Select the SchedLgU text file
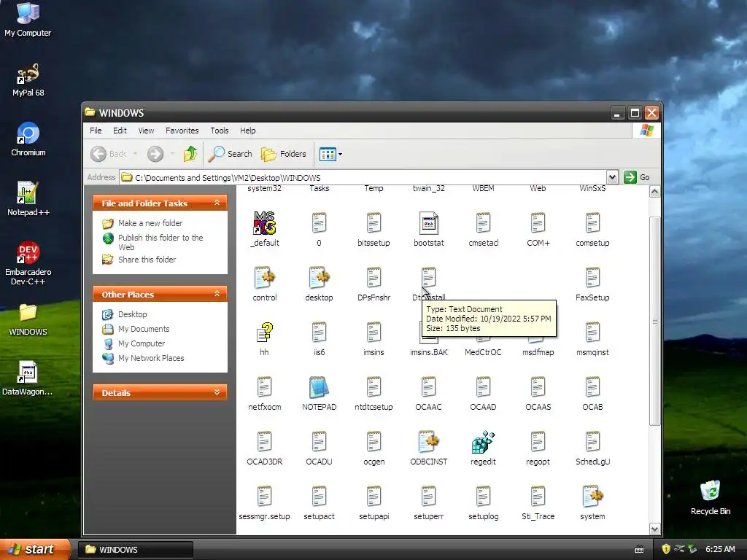This screenshot has width=747, height=560. pyautogui.click(x=592, y=442)
